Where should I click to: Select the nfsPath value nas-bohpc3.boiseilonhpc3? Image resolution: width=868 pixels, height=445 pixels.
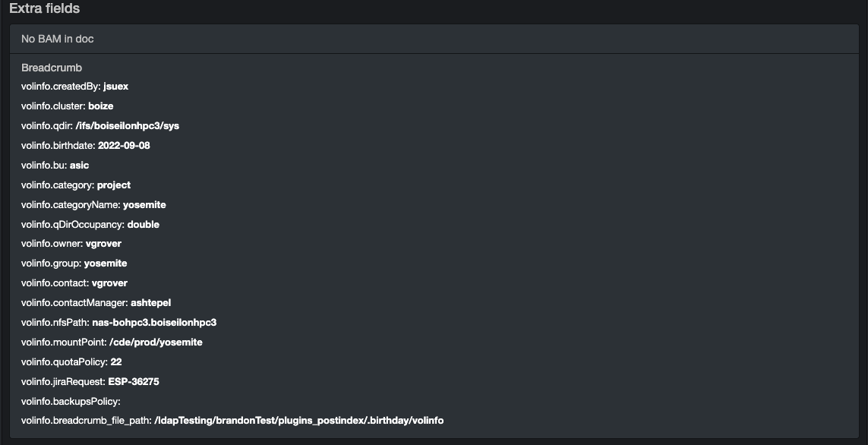154,323
